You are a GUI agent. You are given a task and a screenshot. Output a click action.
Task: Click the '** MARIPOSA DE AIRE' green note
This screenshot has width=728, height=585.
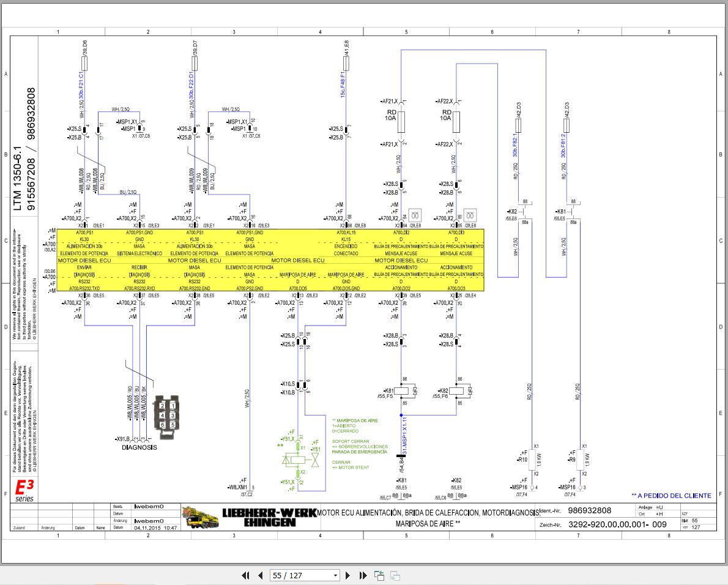coord(355,420)
